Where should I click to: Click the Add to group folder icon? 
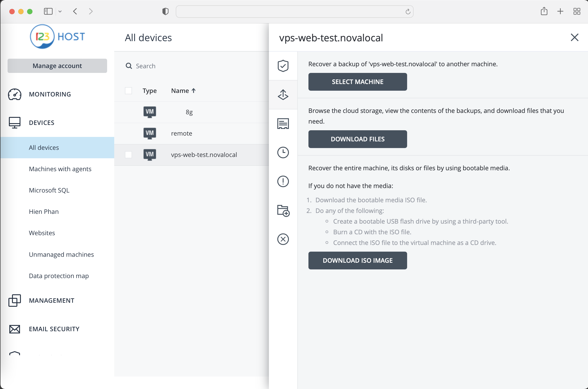[x=283, y=211]
